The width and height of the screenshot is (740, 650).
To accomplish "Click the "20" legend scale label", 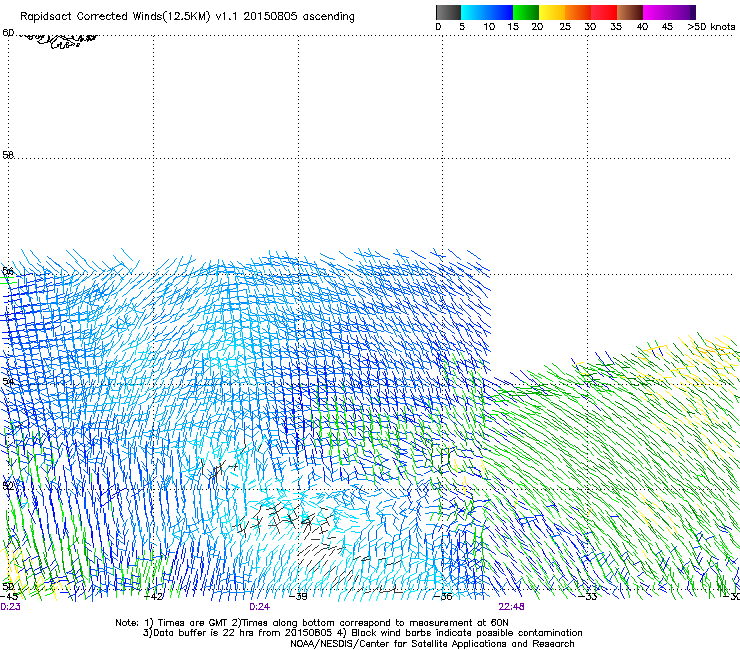I will click(x=537, y=26).
